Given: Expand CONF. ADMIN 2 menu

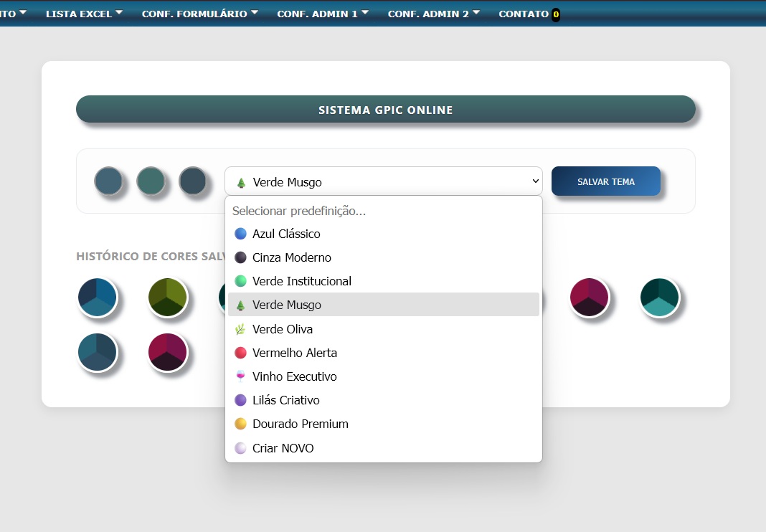Looking at the screenshot, I should tap(433, 14).
